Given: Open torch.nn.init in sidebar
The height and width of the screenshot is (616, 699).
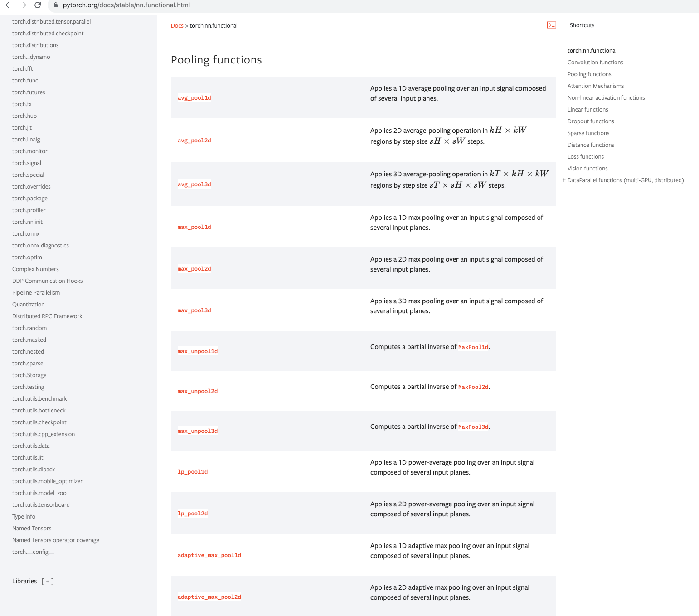Looking at the screenshot, I should pos(27,222).
